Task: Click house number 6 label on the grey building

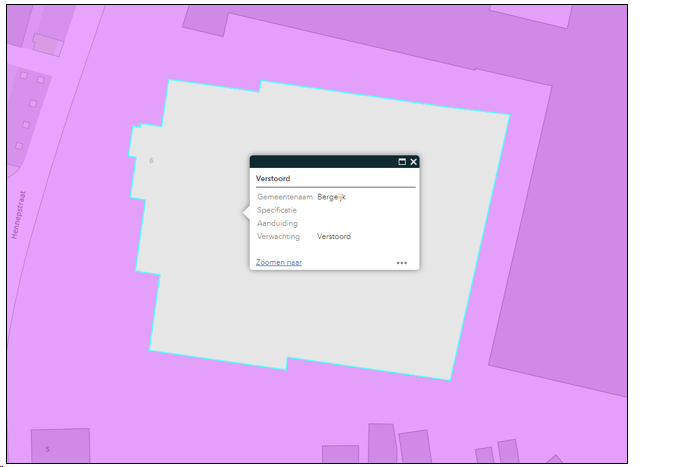Action: (x=151, y=160)
